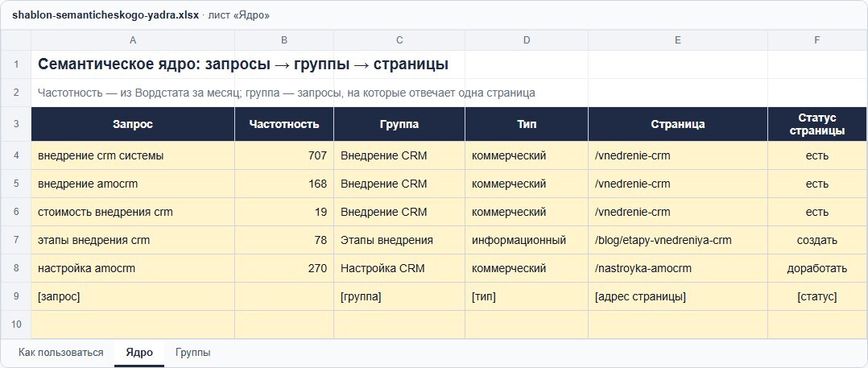Viewport: 868px width, 368px height.
Task: Select cell «внедрение amocrm»
Action: 133,184
